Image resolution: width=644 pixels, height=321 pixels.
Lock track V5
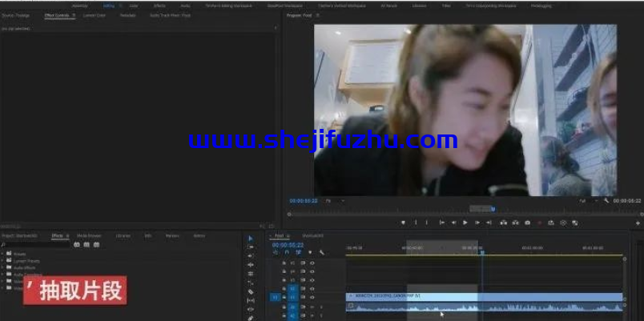[284, 263]
